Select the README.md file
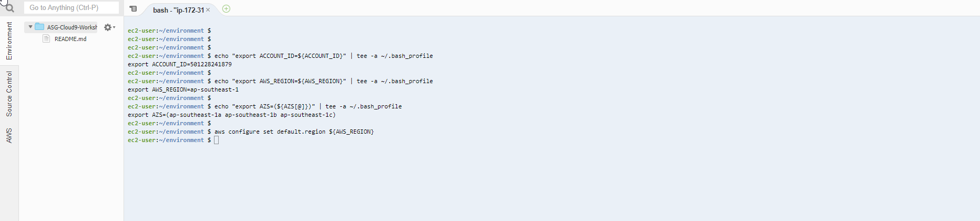The height and width of the screenshot is (221, 980). [70, 39]
